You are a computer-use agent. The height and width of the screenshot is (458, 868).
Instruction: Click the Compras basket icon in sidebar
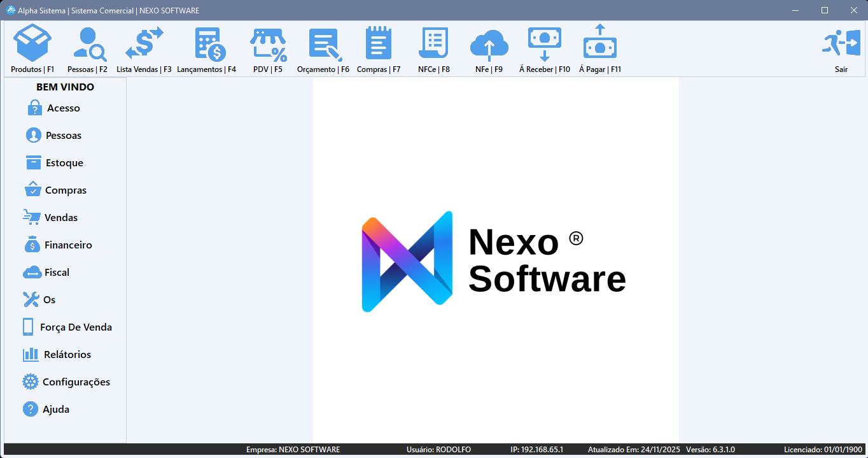tap(33, 189)
